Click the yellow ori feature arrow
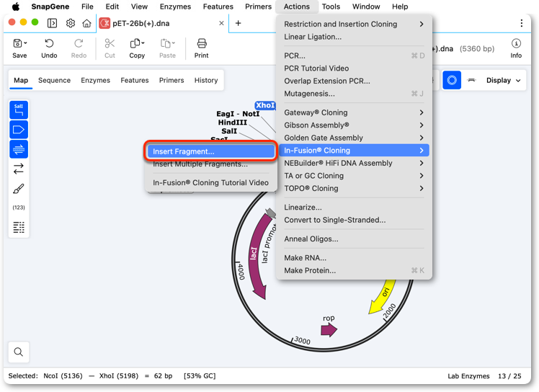Image resolution: width=539 pixels, height=392 pixels. tap(382, 296)
